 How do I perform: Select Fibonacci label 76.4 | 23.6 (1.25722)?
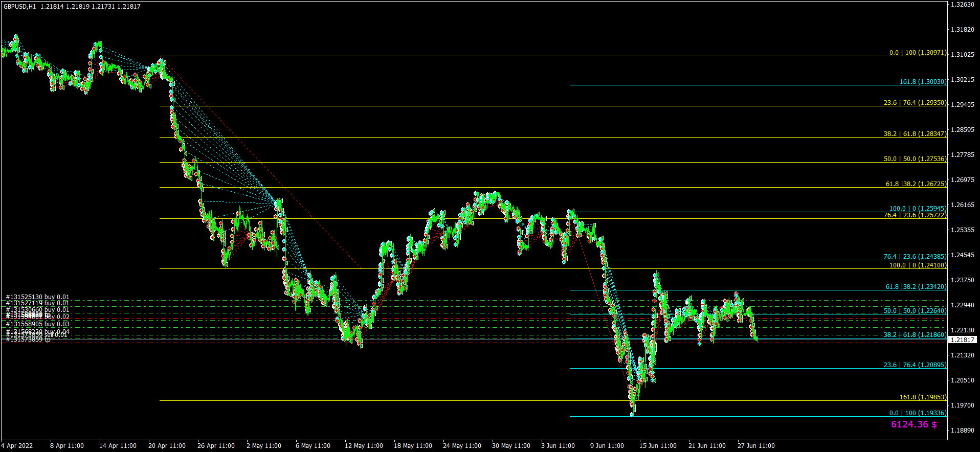915,215
